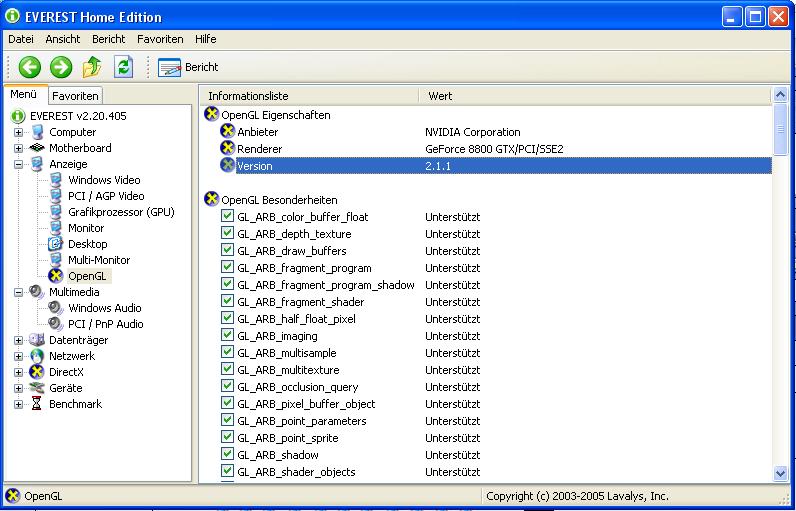The height and width of the screenshot is (511, 796).
Task: Click the scrollbar down arrow
Action: pyautogui.click(x=780, y=473)
